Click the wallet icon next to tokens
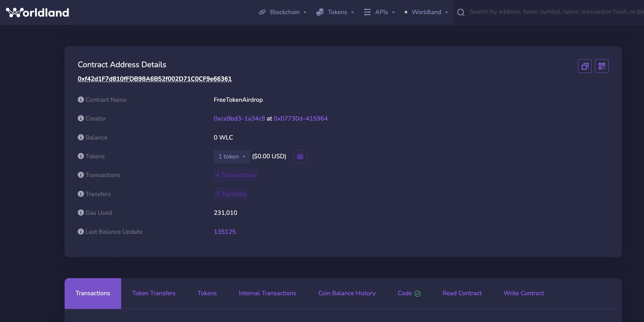 point(300,157)
